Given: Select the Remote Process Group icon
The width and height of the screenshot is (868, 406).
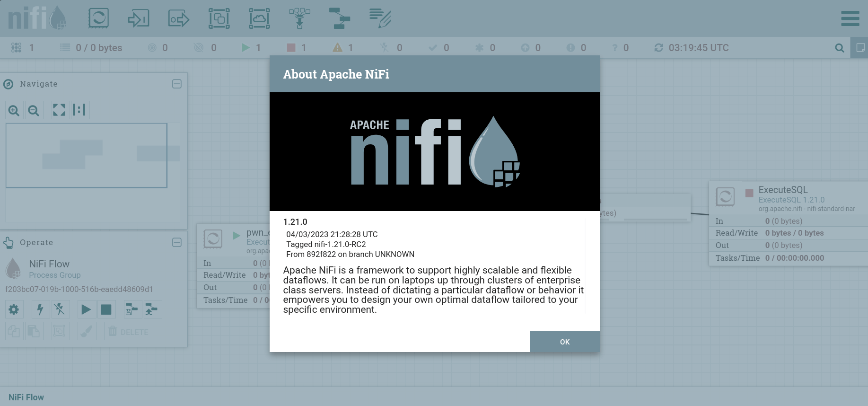Looking at the screenshot, I should (x=260, y=18).
